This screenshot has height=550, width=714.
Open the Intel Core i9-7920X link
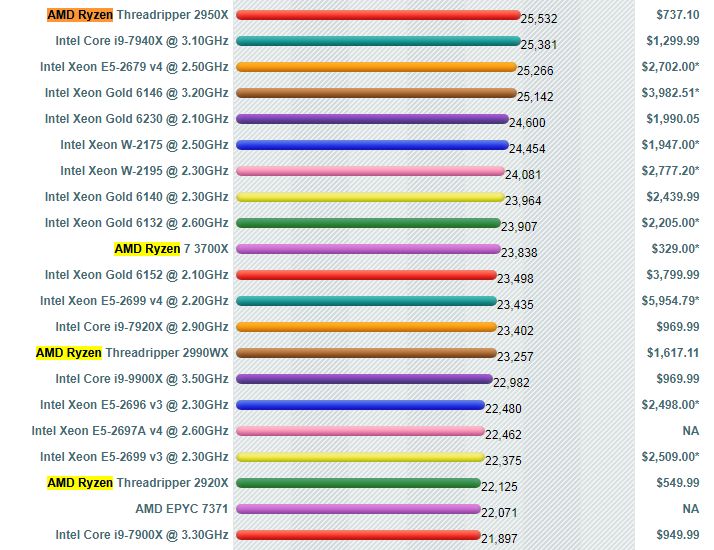[x=142, y=327]
